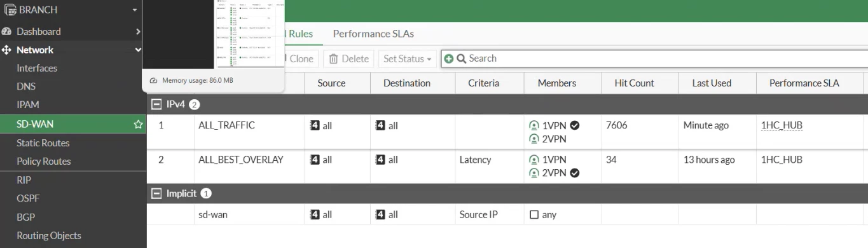Click the Dashboard gauge icon
868x248 pixels.
(7, 31)
